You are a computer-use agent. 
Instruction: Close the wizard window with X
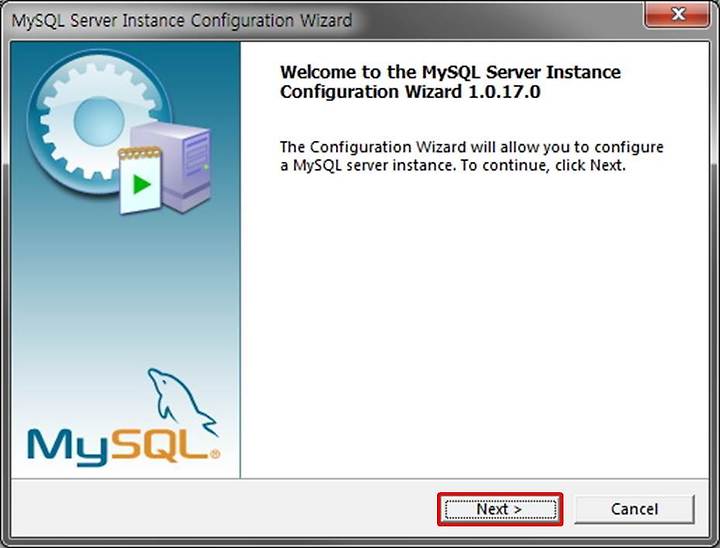click(677, 15)
